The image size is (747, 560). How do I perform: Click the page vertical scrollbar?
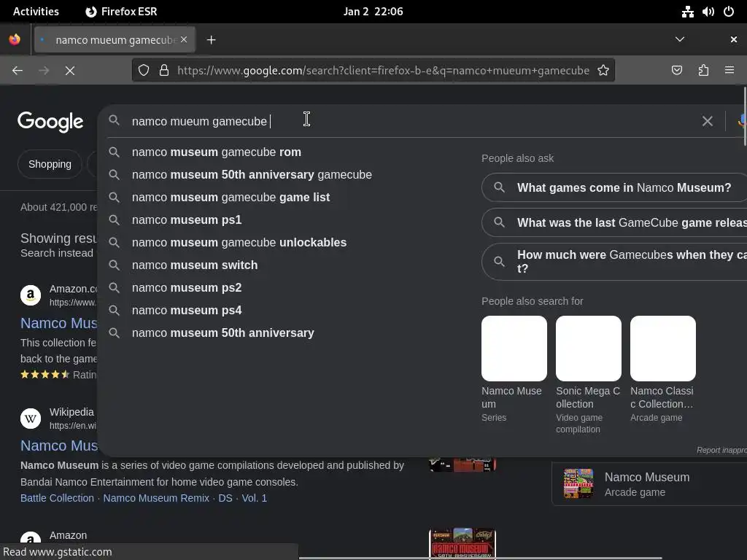coord(745,117)
